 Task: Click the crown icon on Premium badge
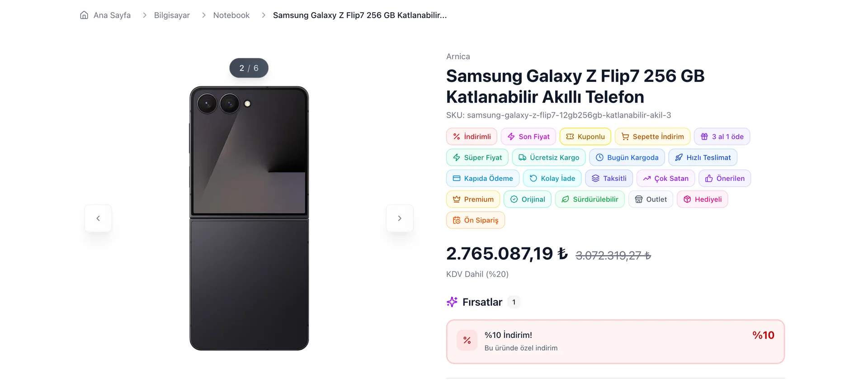(x=457, y=199)
